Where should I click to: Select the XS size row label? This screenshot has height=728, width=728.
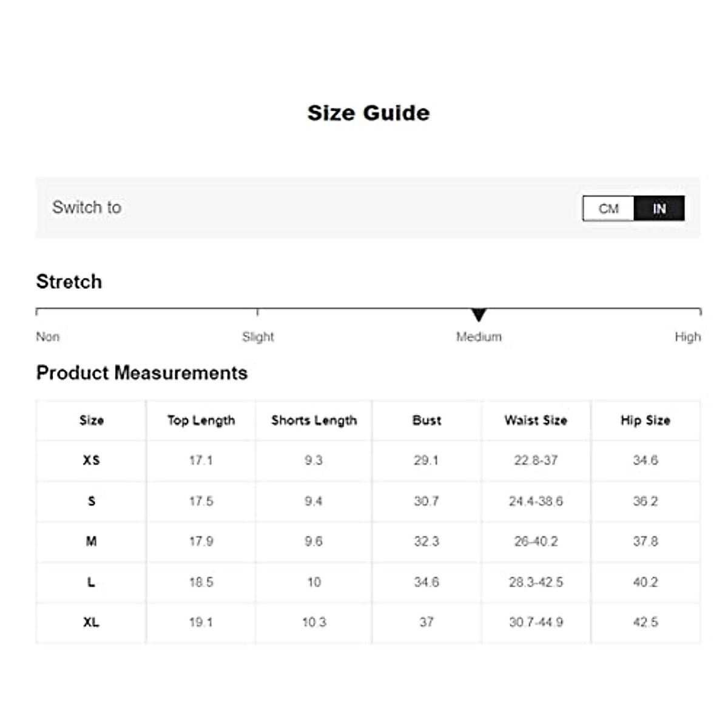(x=91, y=460)
